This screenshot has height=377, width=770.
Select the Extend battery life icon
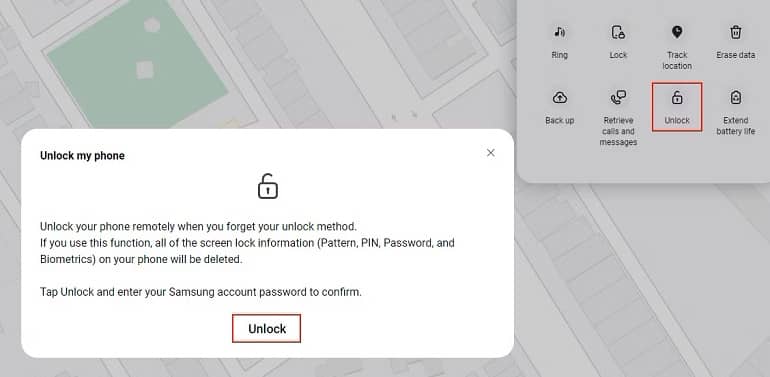click(x=736, y=98)
